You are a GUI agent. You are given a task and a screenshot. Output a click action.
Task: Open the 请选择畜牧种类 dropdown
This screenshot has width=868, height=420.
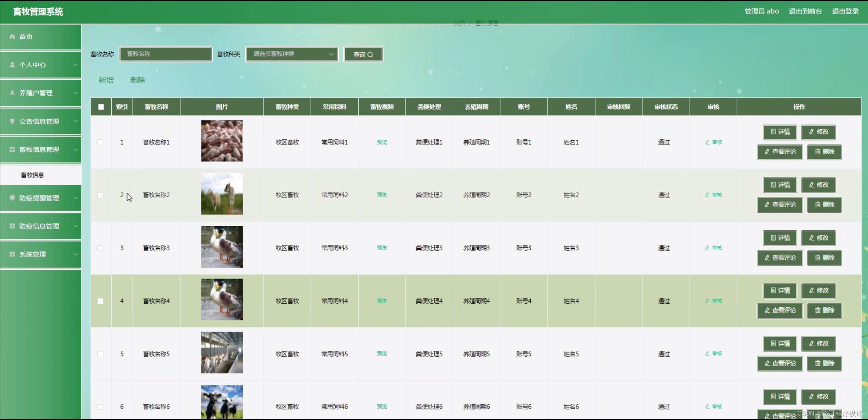pos(291,54)
